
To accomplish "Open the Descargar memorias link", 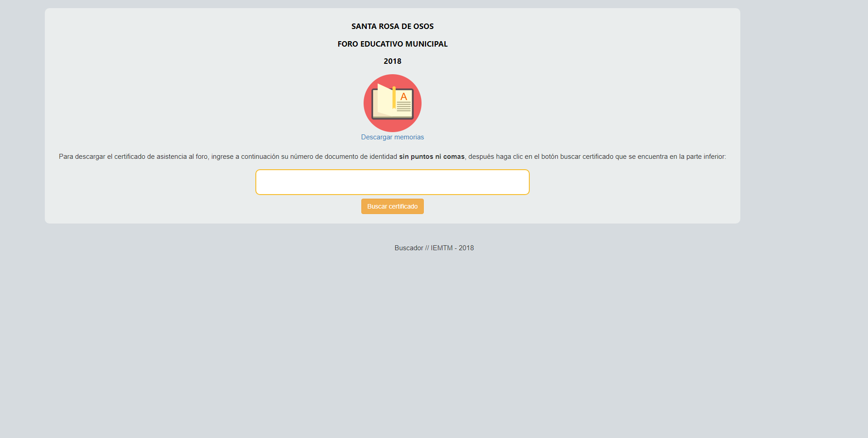I will click(392, 137).
